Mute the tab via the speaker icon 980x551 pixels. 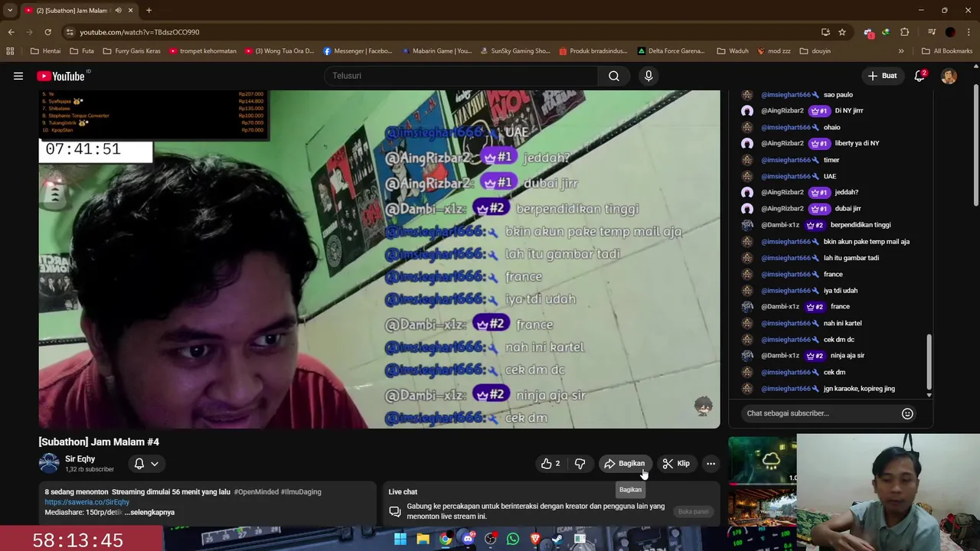click(118, 11)
